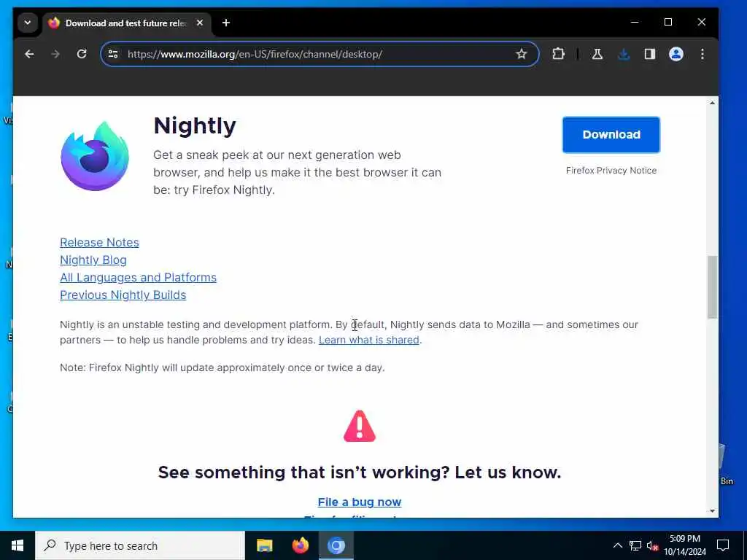
Task: Open Previous Nightly Builds link
Action: coord(123,295)
